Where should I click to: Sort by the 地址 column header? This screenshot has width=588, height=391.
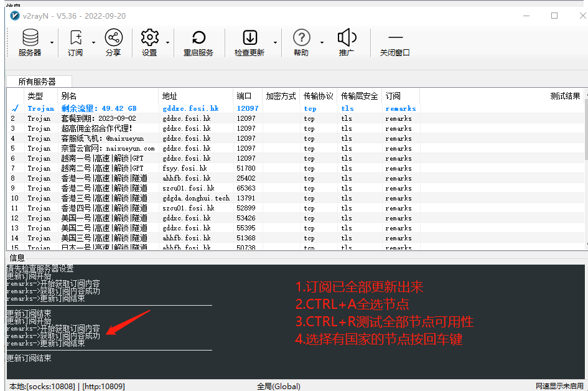point(196,96)
